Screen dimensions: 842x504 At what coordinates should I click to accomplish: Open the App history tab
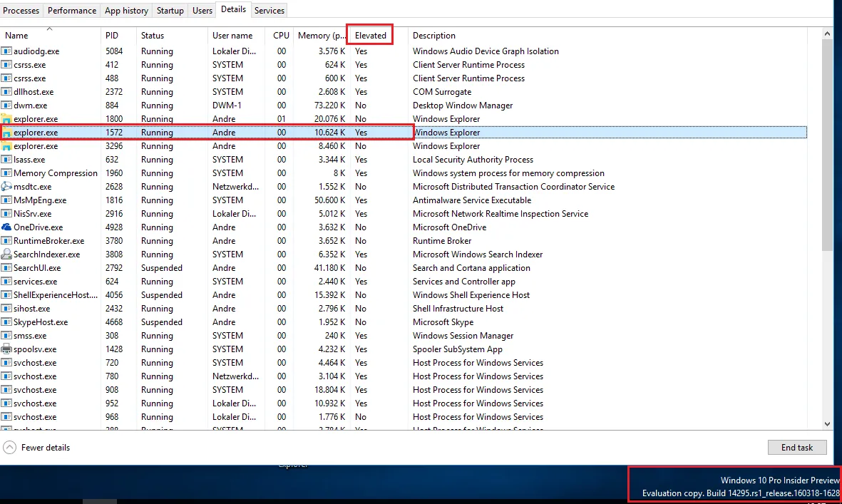(126, 10)
